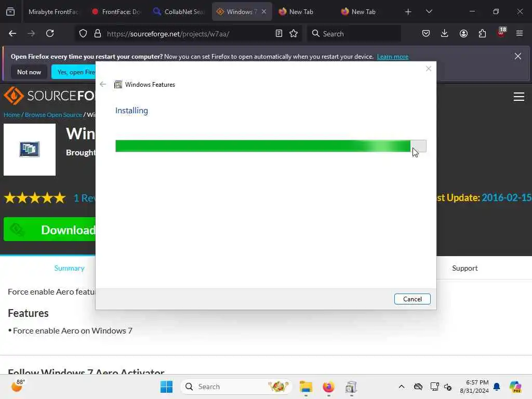
Task: Open the Windows Start menu
Action: (x=166, y=387)
